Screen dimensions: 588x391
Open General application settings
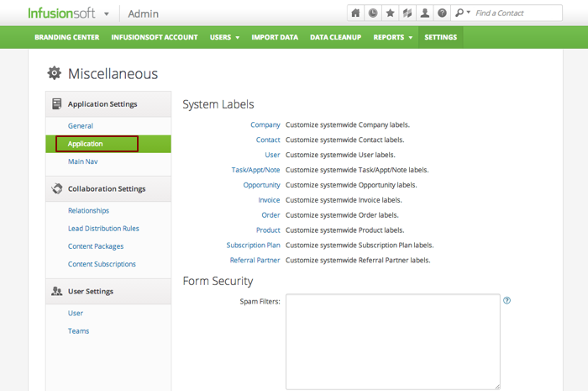click(81, 125)
